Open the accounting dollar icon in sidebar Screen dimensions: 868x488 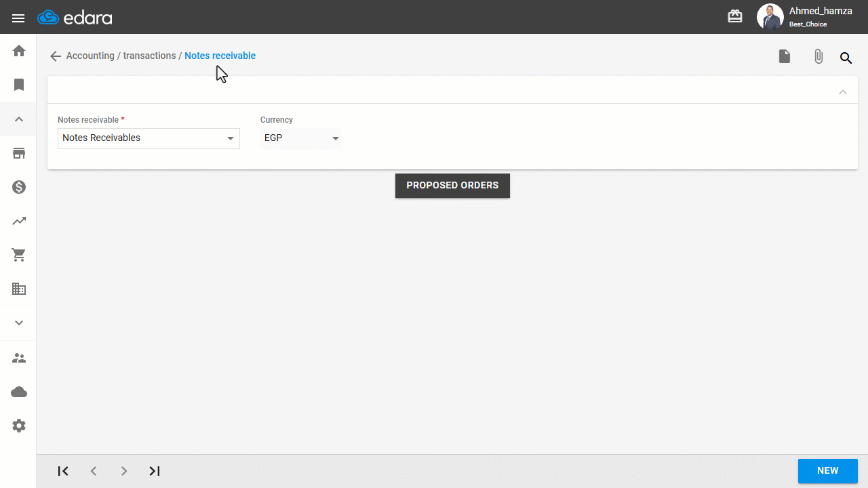click(x=19, y=187)
